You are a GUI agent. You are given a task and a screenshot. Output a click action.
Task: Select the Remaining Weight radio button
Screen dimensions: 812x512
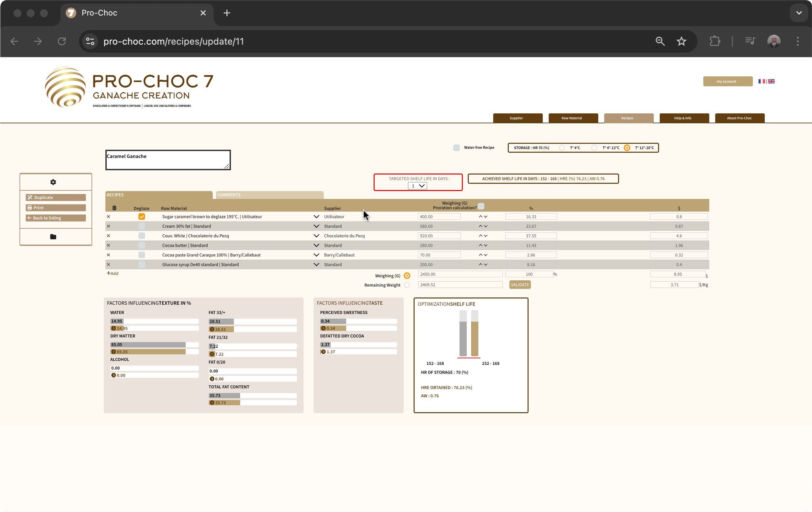[x=407, y=285]
